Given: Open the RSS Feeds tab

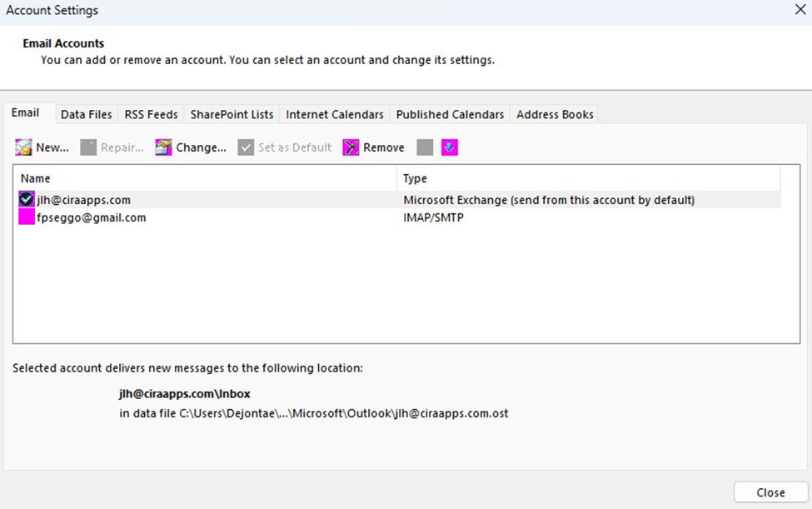Looking at the screenshot, I should click(x=151, y=114).
